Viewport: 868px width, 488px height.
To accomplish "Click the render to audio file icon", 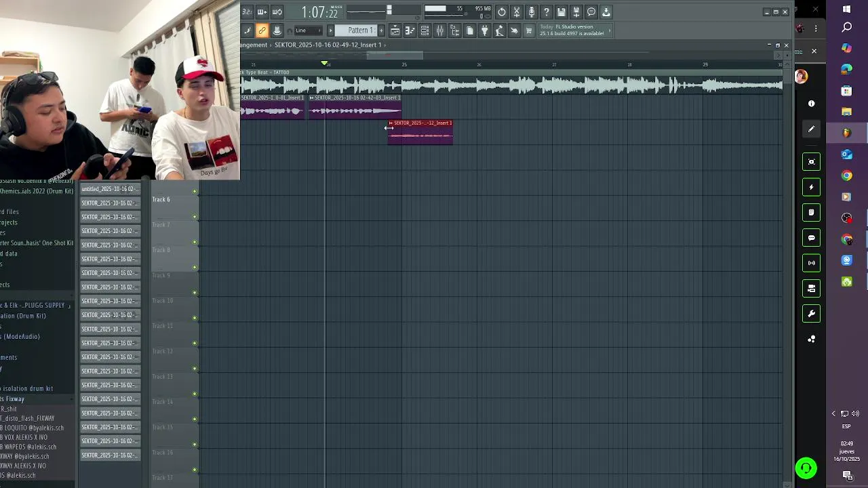I will tap(576, 12).
